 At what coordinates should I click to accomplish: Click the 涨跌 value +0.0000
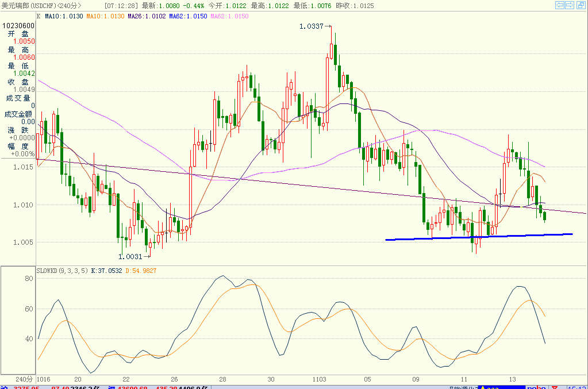(x=22, y=138)
